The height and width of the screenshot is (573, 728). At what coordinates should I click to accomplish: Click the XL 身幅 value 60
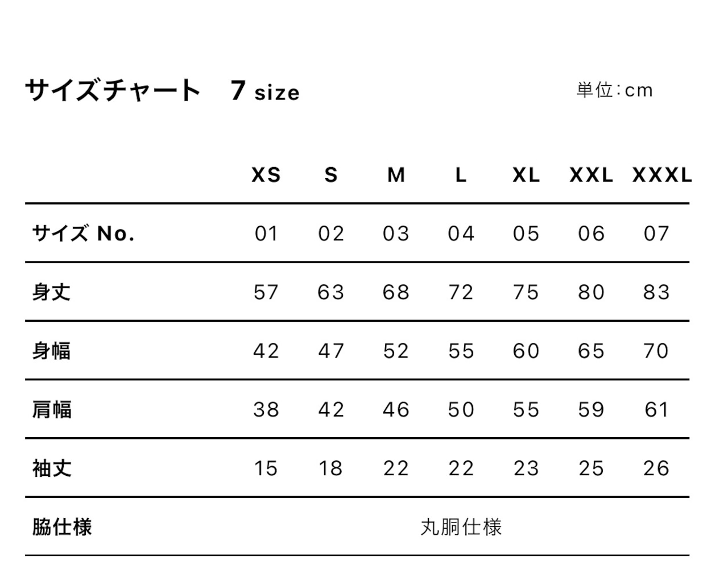coord(526,351)
